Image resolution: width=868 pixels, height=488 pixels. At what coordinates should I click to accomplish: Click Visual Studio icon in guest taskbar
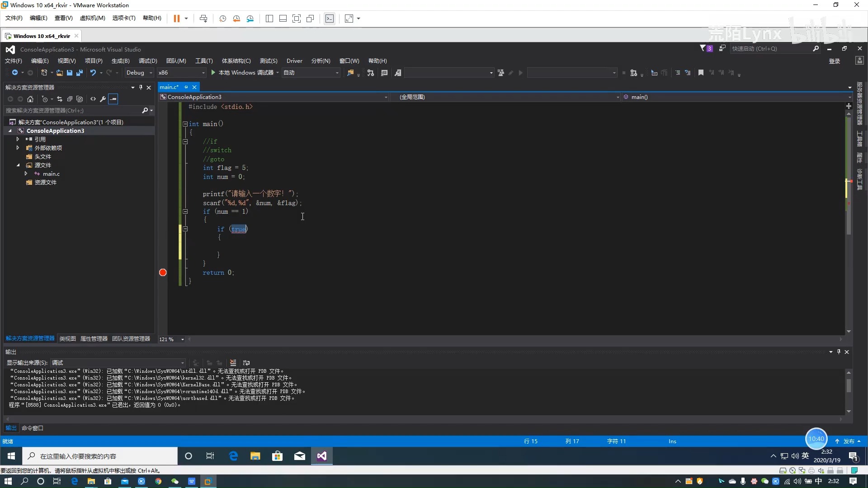(321, 456)
